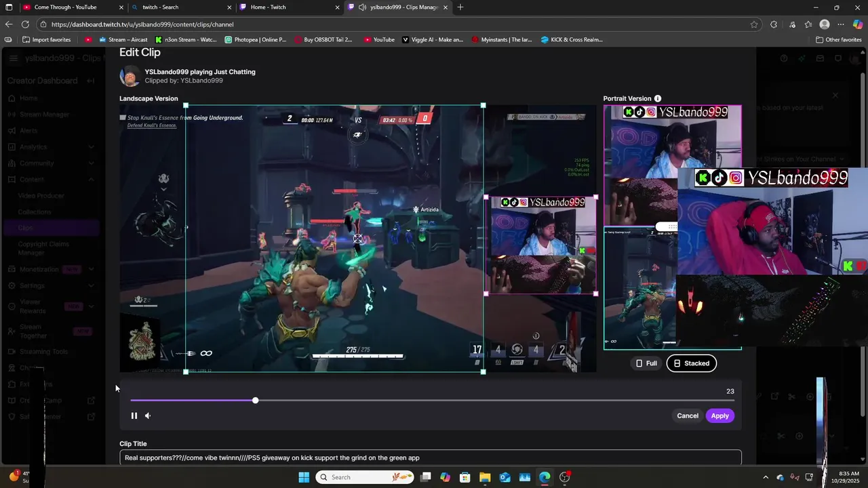
Task: Click the clip playback progress slider handle
Action: tap(255, 401)
